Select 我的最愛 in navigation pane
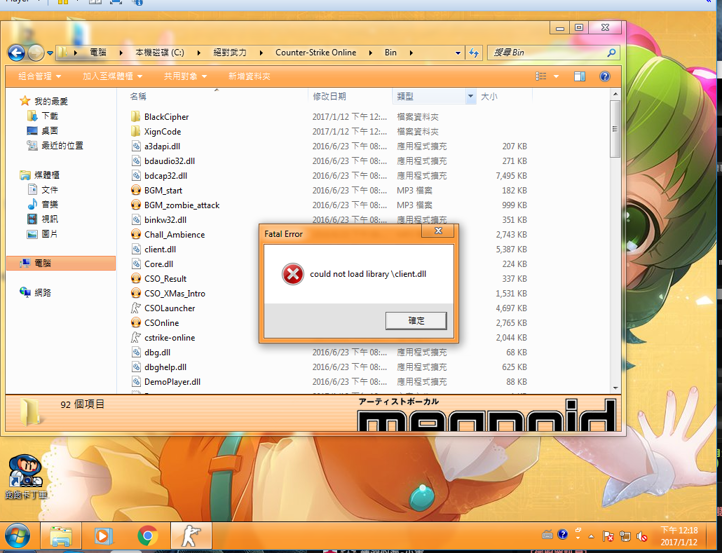This screenshot has height=553, width=722. click(x=44, y=101)
